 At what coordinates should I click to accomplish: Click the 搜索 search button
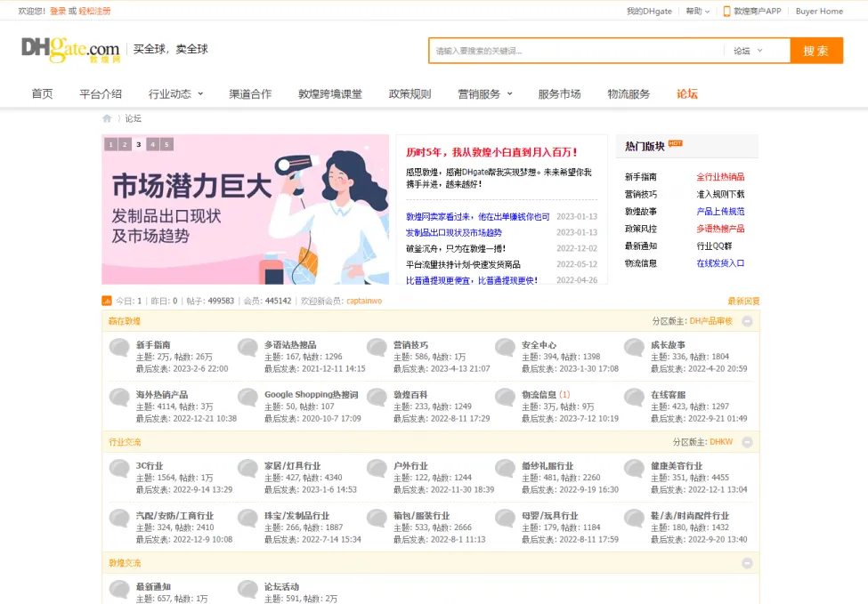(815, 50)
